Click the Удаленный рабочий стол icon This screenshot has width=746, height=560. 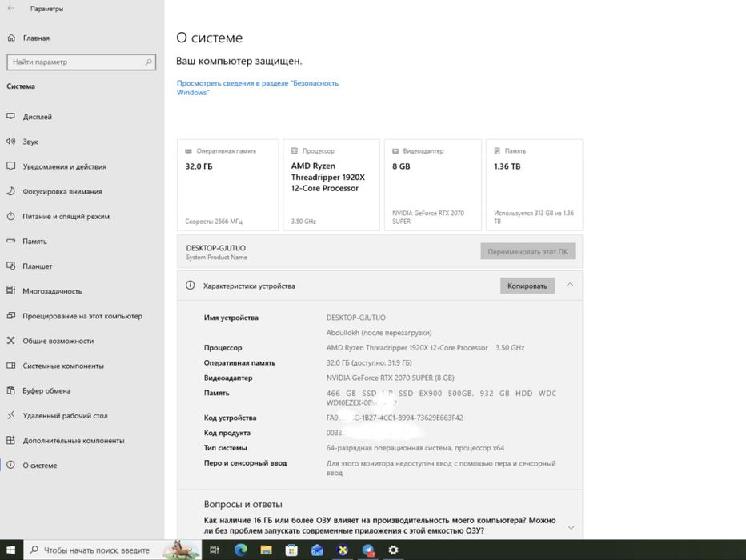pyautogui.click(x=11, y=415)
